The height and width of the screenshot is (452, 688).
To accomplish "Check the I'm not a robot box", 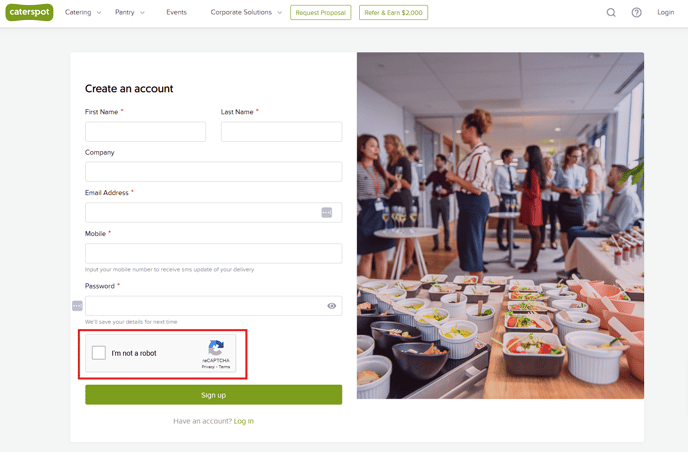I will point(99,353).
